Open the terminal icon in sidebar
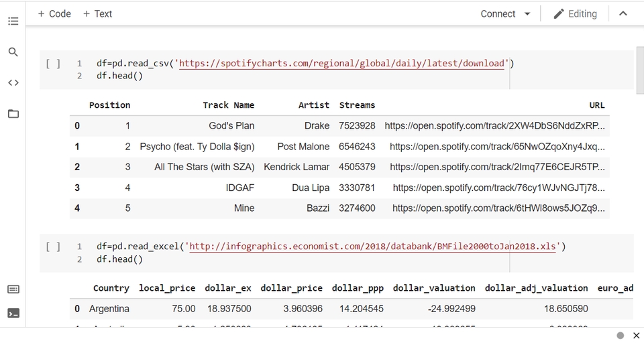This screenshot has width=644, height=343. [13, 314]
